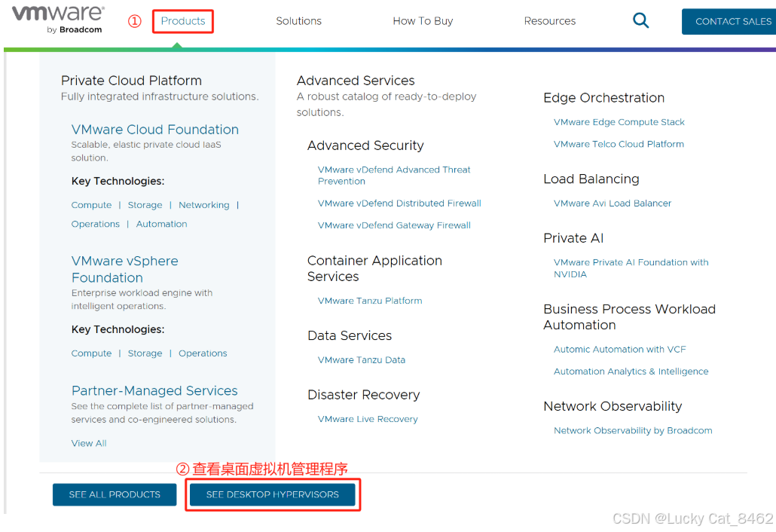This screenshot has width=776, height=532.
Task: Click View All under Partner-Managed Services
Action: 89,443
